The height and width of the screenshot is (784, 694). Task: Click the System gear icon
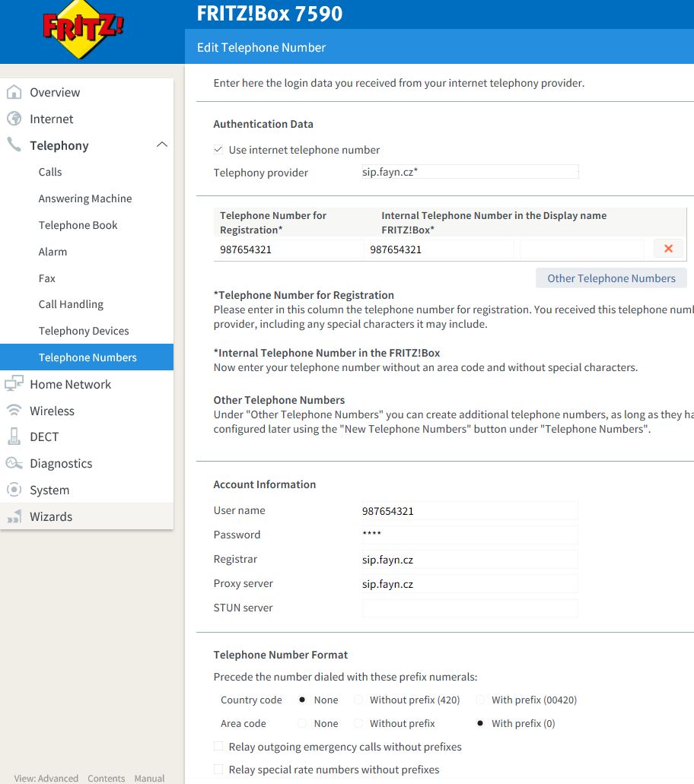14,490
